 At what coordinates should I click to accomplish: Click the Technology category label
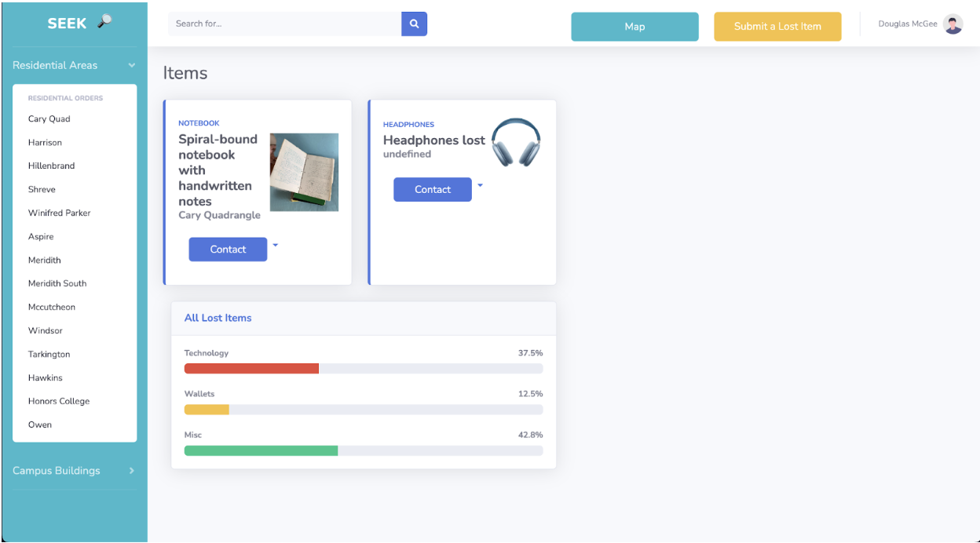point(207,353)
